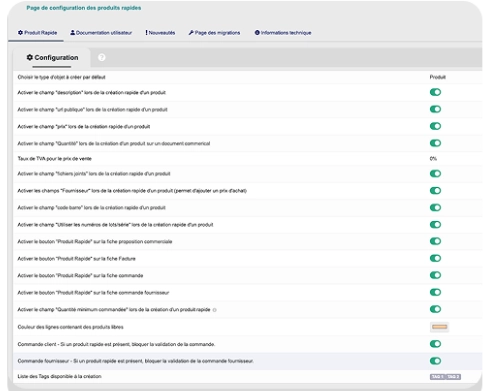The width and height of the screenshot is (490, 391).
Task: Click "Choisir le type d'objet à créer" label
Action: [61, 77]
